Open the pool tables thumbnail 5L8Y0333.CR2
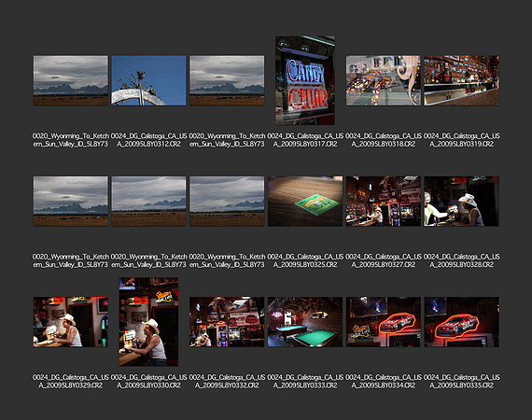The width and height of the screenshot is (532, 420). pyautogui.click(x=305, y=322)
